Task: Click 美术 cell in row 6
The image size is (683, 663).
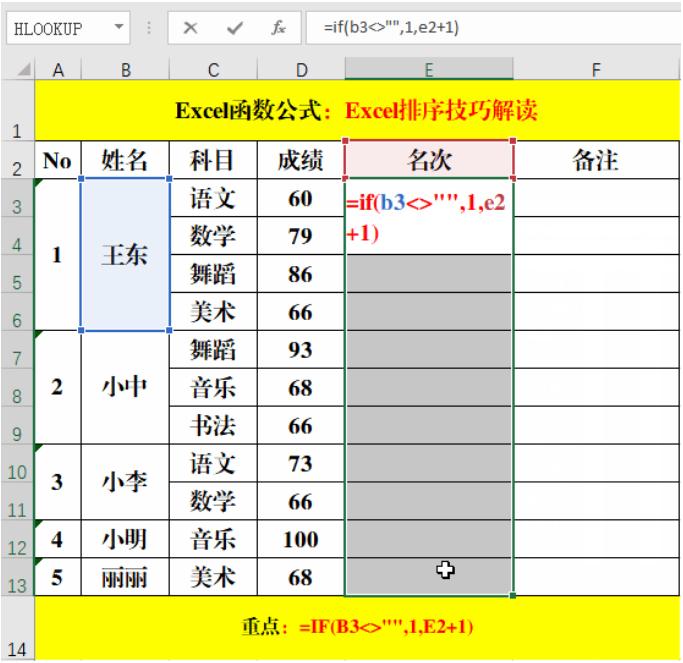Action: tap(213, 312)
